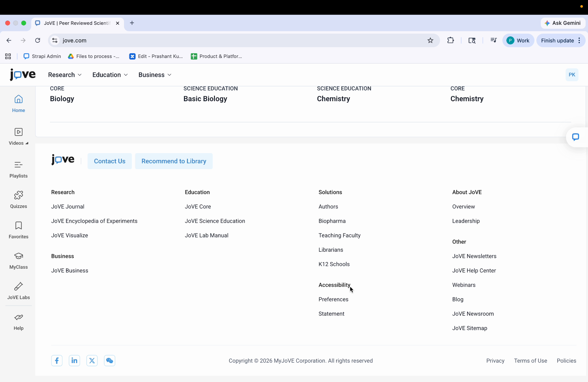Open Playlists in the sidebar
This screenshot has height=382, width=588.
pyautogui.click(x=19, y=170)
